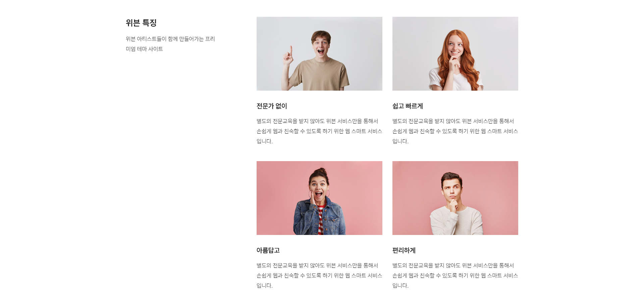Click the '위븐 아티스트들이 함께' subtitle text
The width and height of the screenshot is (644, 290).
170,44
